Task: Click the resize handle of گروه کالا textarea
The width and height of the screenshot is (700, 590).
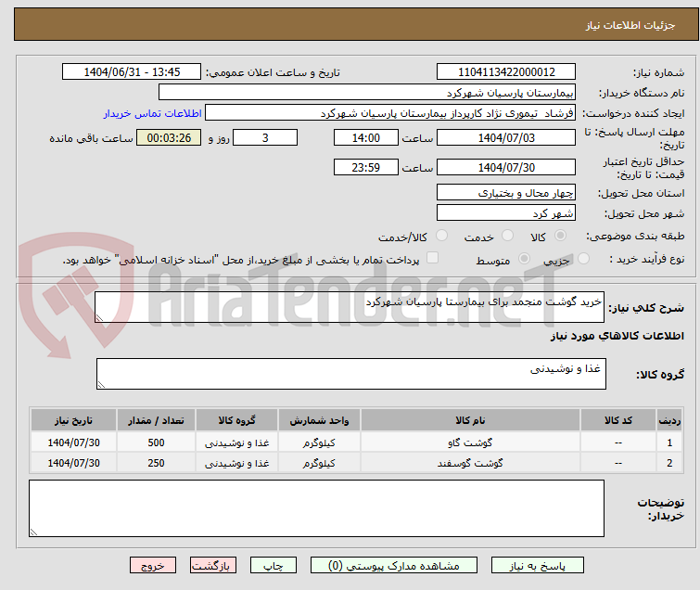Action: pos(102,385)
